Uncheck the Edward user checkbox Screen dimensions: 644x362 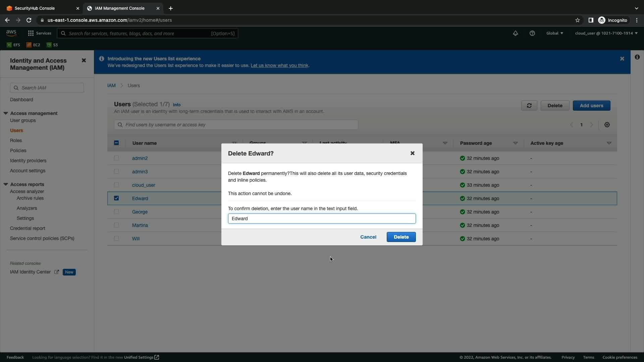click(116, 198)
